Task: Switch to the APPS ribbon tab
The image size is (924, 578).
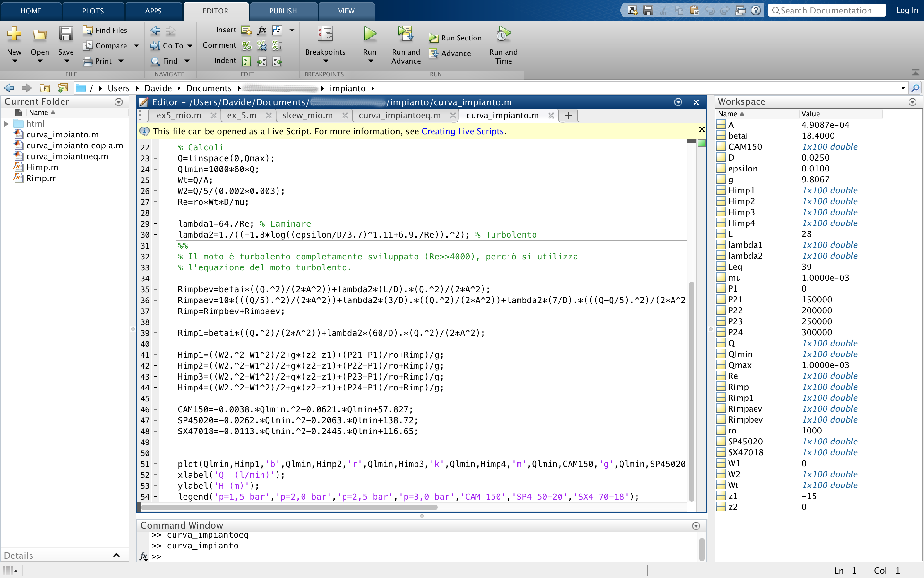Action: pos(153,11)
